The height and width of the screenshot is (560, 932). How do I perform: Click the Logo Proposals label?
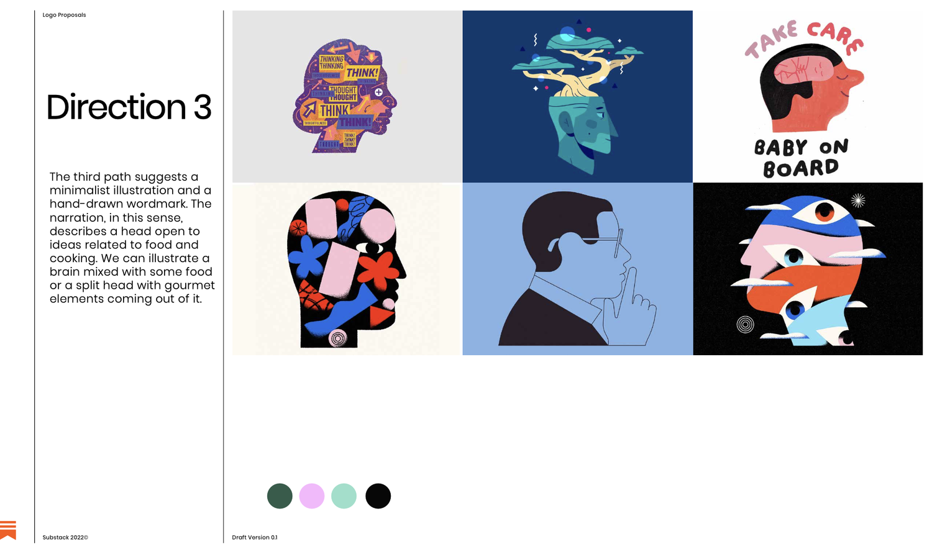(x=64, y=15)
